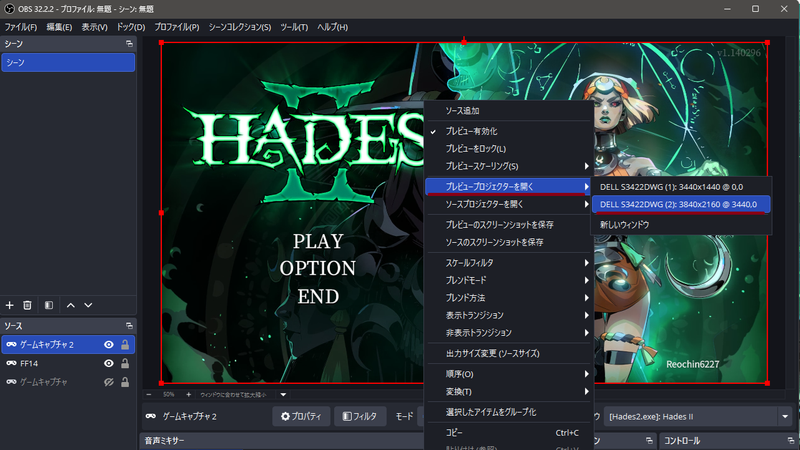The width and height of the screenshot is (800, 450).
Task: Choose ソースのスクリーンショットを保存
Action: (509, 242)
